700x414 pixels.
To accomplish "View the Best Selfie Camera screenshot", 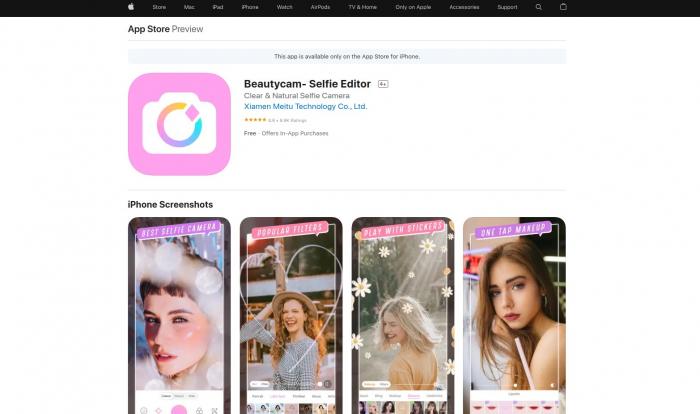I will tap(179, 315).
